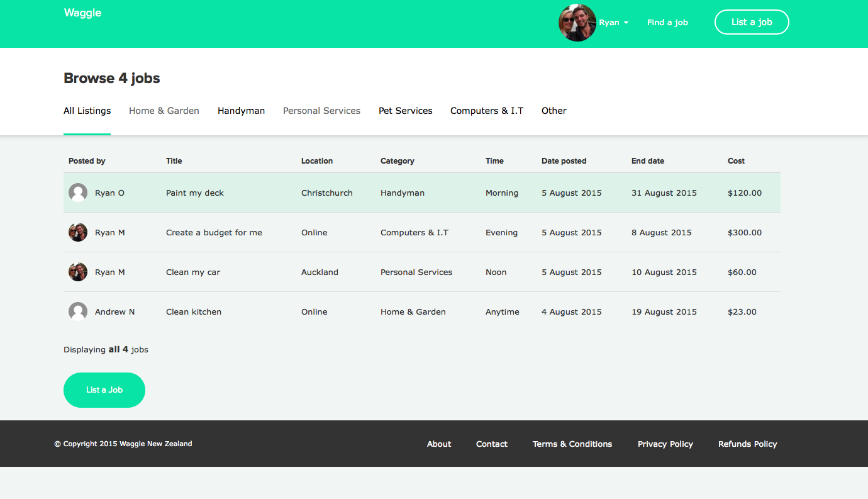Image resolution: width=868 pixels, height=499 pixels.
Task: Click Ryan M's avatar on budget job
Action: 78,232
